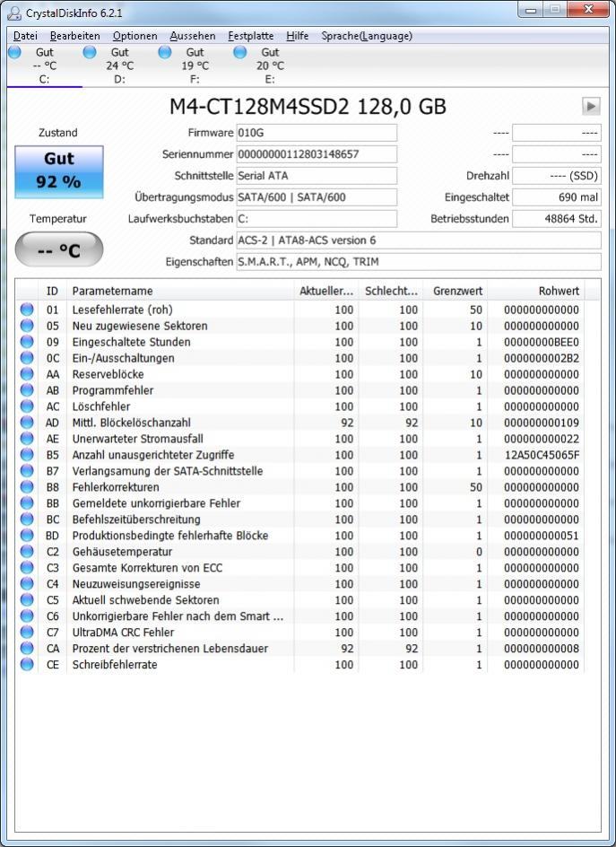
Task: Switch to drive F: at 19 °C
Action: [x=195, y=65]
